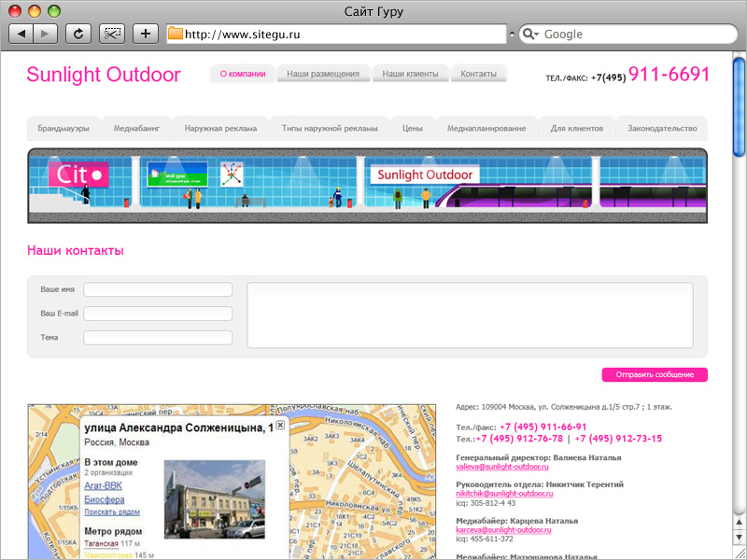Viewport: 747px width, 560px height.
Task: Click the Тема input field
Action: [158, 337]
